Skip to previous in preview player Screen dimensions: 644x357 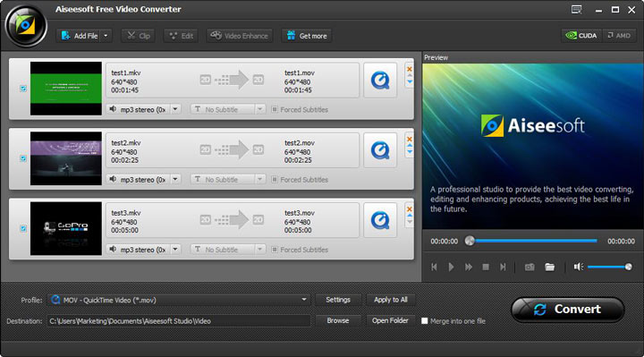tap(434, 267)
